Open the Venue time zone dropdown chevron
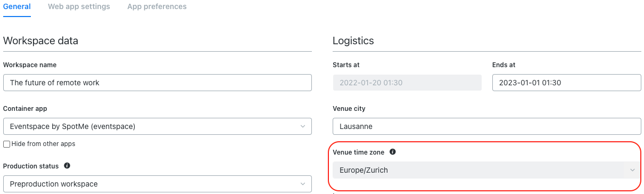The image size is (644, 194). (632, 170)
